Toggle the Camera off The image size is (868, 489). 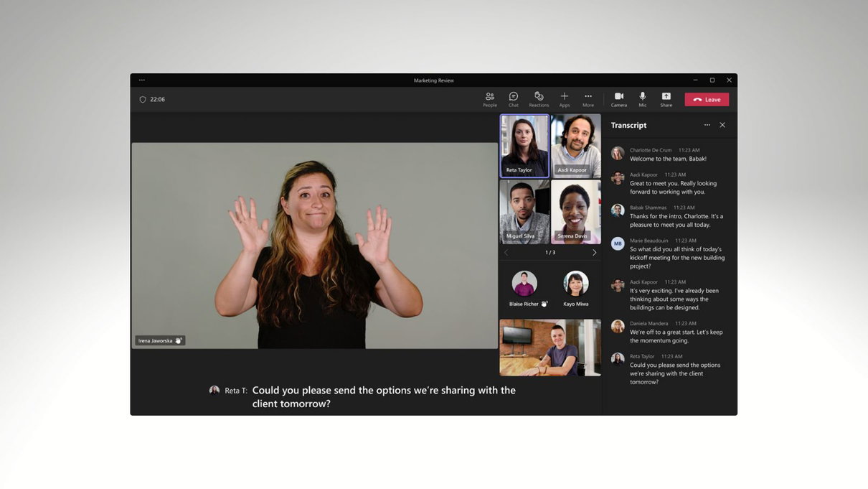click(619, 99)
